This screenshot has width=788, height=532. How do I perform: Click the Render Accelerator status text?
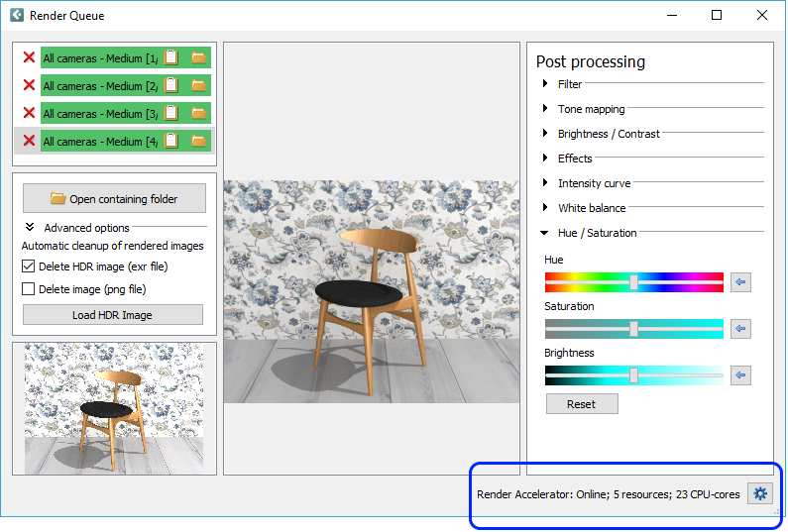click(x=608, y=494)
